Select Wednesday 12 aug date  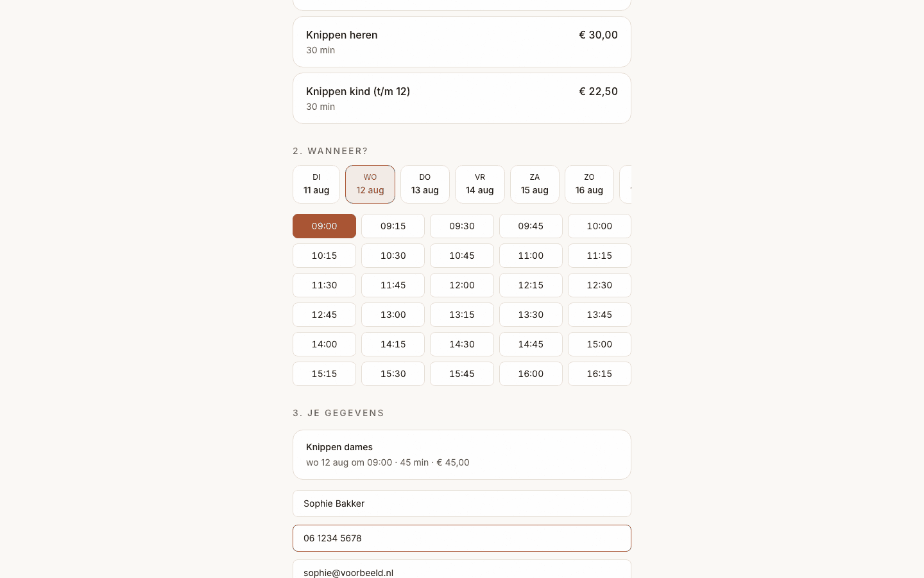pos(370,184)
